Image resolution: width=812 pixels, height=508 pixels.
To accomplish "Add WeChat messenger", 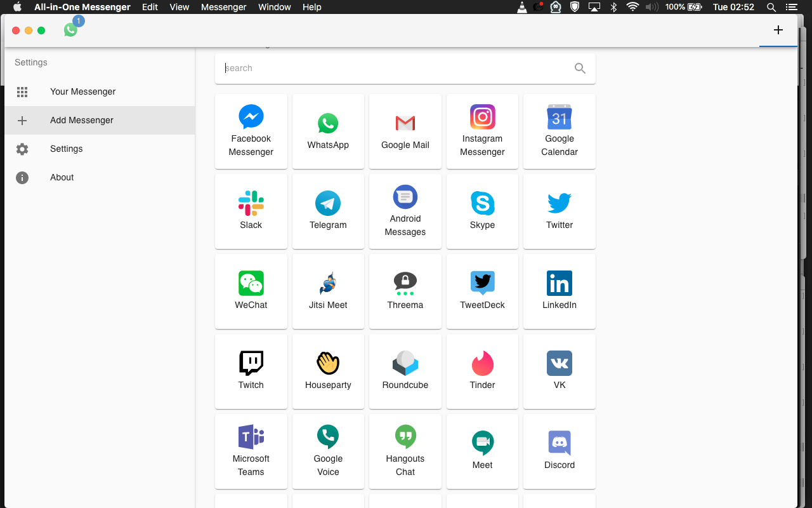I will coord(251,291).
